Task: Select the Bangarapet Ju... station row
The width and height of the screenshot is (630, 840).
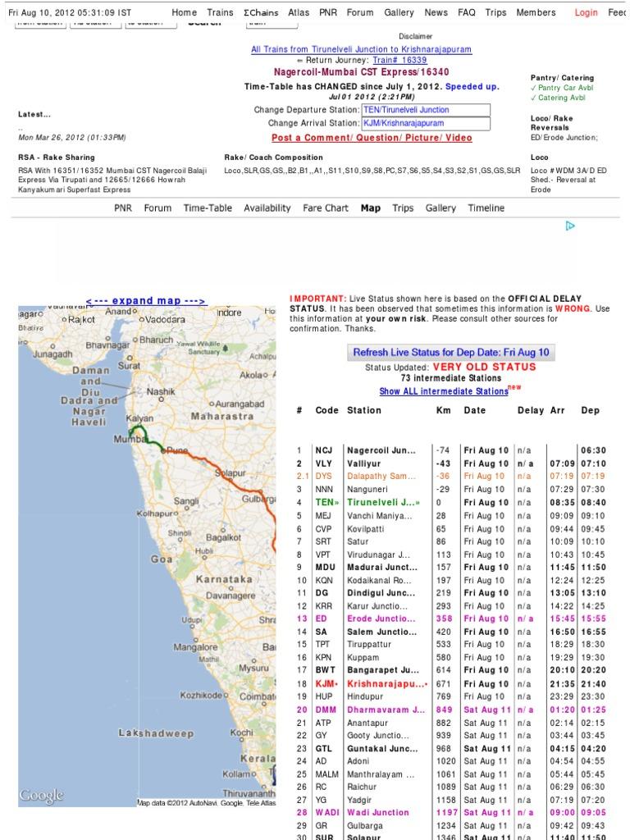Action: click(x=451, y=670)
